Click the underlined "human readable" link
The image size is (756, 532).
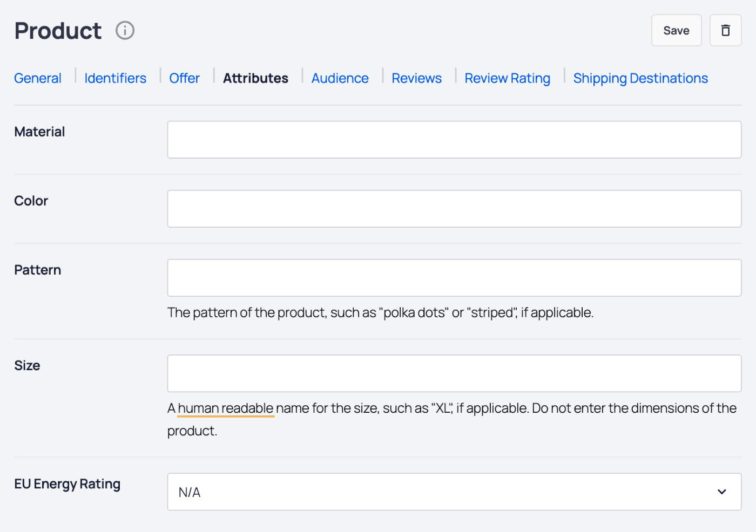pos(225,408)
